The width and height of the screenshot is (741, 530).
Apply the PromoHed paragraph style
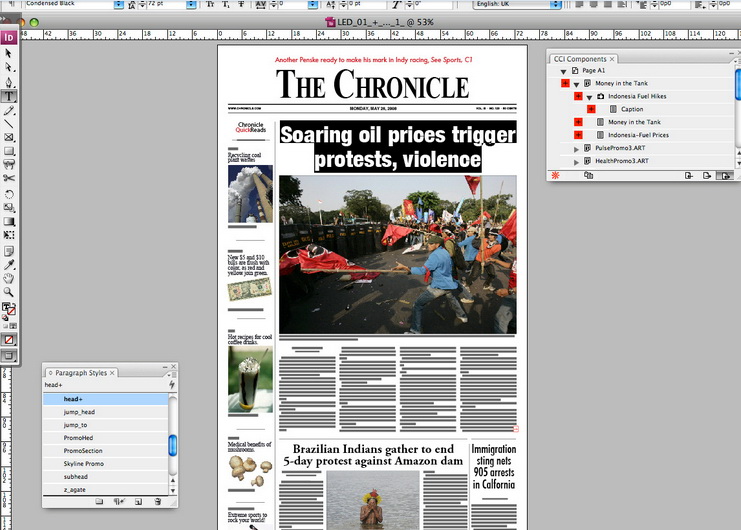pos(105,438)
